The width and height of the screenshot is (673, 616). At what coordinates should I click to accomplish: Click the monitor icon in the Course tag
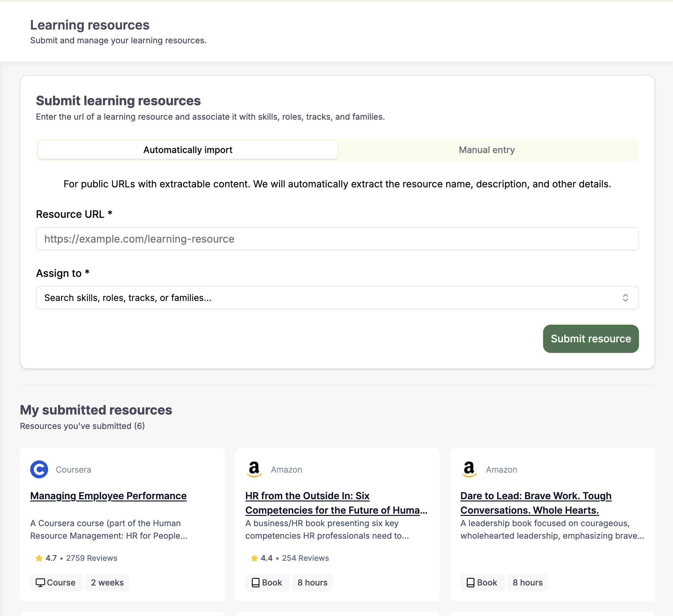click(x=40, y=583)
